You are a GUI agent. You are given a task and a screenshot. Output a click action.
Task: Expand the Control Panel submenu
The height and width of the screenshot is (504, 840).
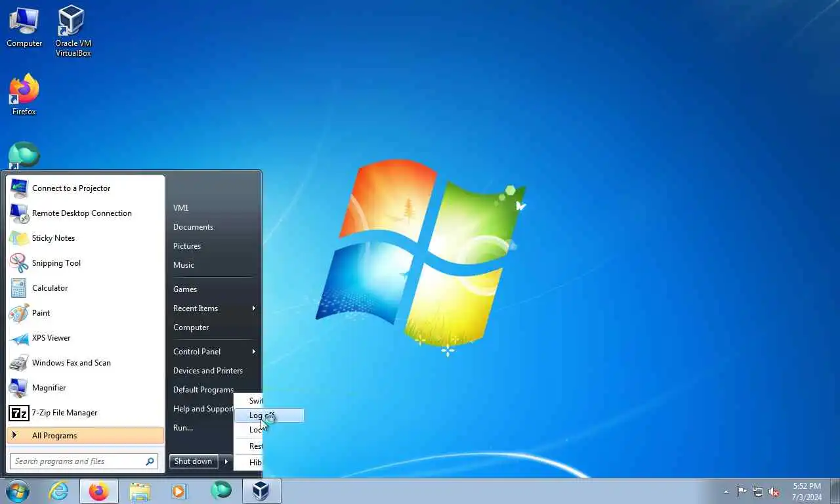(213, 352)
